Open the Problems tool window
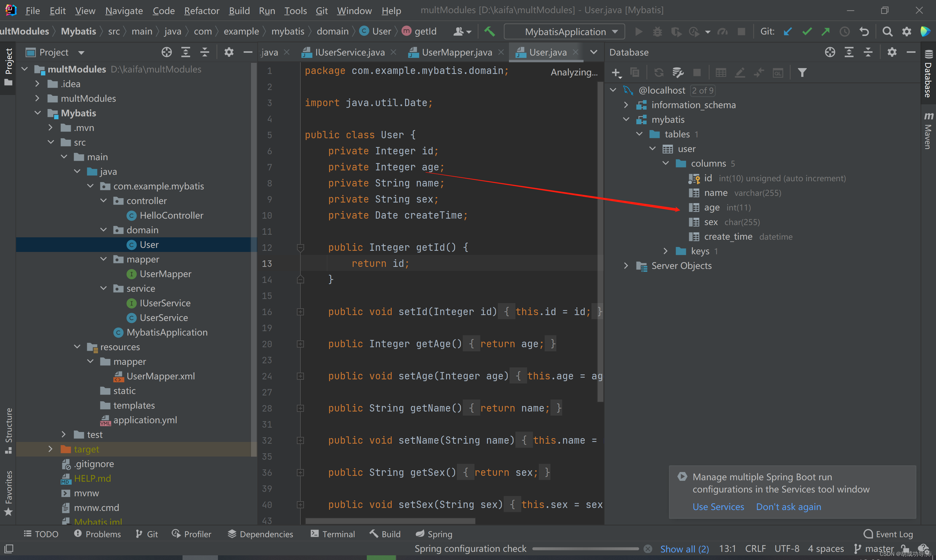936x560 pixels. point(97,534)
